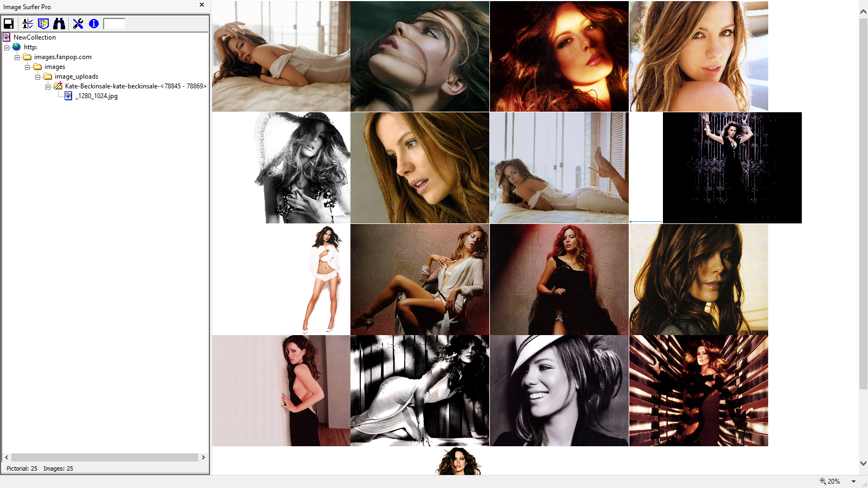The height and width of the screenshot is (488, 868).
Task: Click the save floppy disk icon
Action: click(x=9, y=23)
